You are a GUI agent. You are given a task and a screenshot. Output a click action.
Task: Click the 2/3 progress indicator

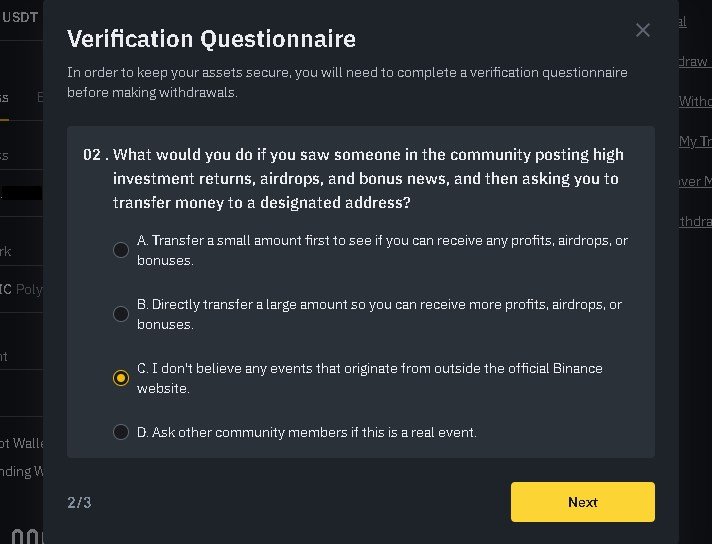coord(79,502)
